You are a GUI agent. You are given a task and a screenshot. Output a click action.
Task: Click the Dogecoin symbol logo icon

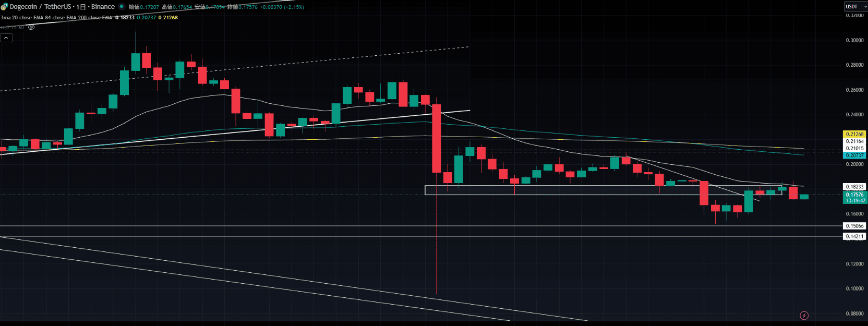(4, 7)
